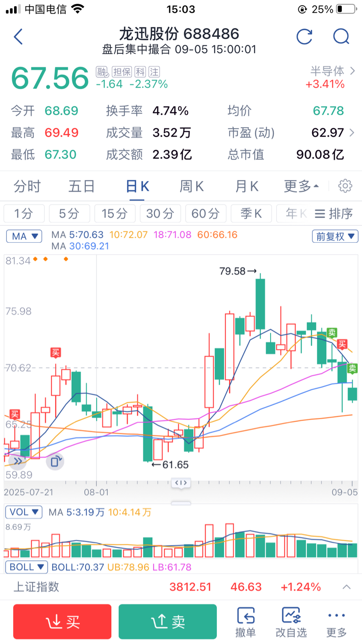
Task: Tap the green 卖 sell button
Action: tap(168, 622)
